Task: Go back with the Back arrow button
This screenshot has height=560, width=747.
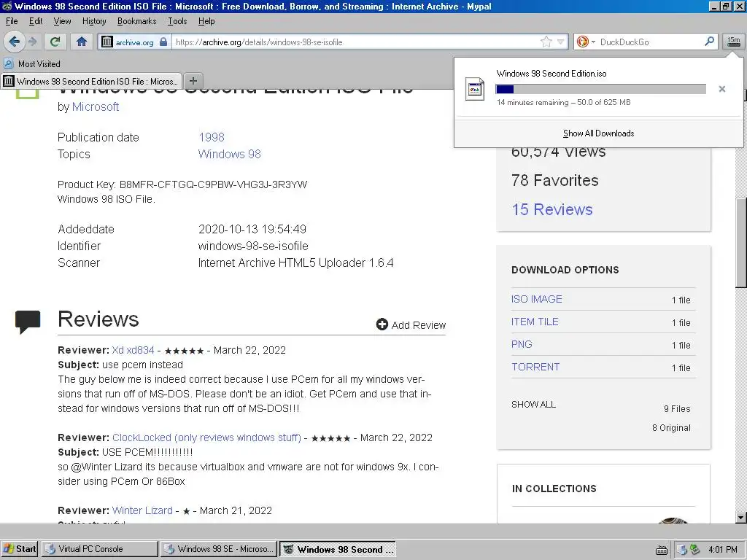Action: pos(15,42)
